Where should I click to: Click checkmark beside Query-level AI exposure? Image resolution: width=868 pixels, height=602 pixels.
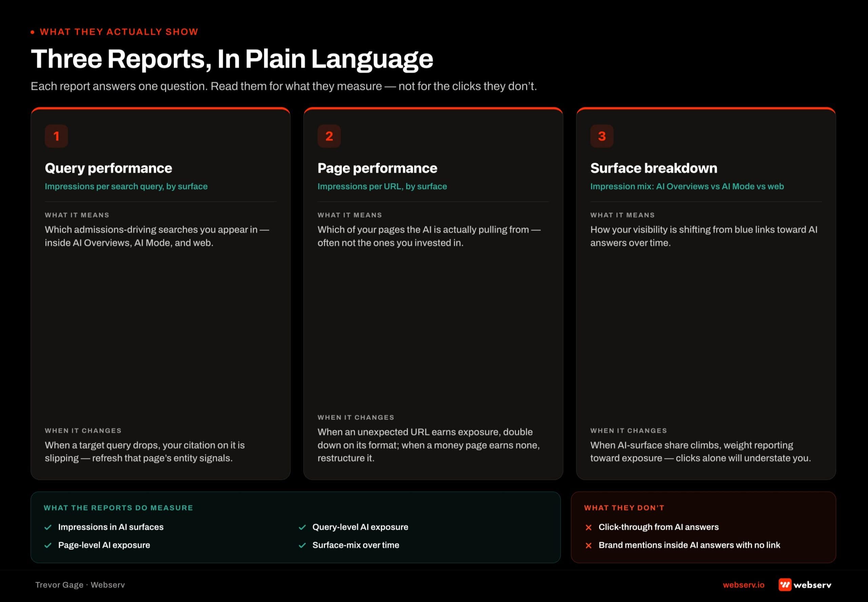pyautogui.click(x=302, y=527)
